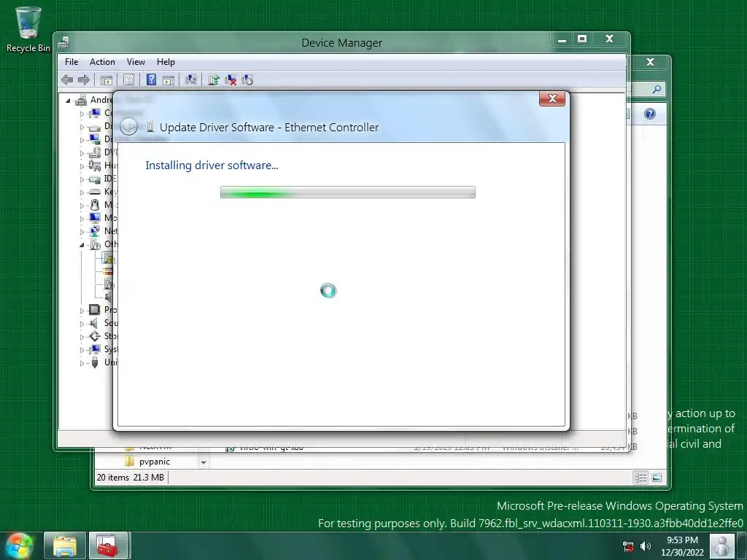The height and width of the screenshot is (560, 747).
Task: Open the Action menu
Action: (102, 62)
